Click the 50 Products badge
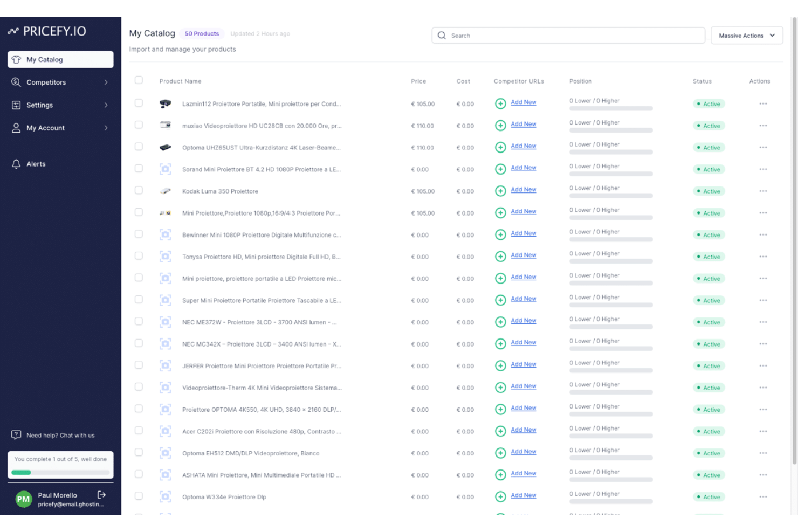The image size is (798, 532). [202, 33]
